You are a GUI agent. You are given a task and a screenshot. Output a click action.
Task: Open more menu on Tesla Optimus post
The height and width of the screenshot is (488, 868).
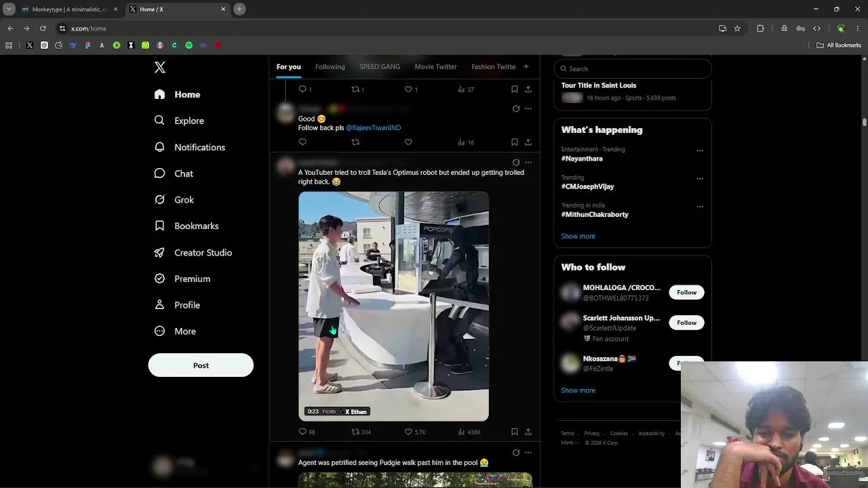click(528, 163)
